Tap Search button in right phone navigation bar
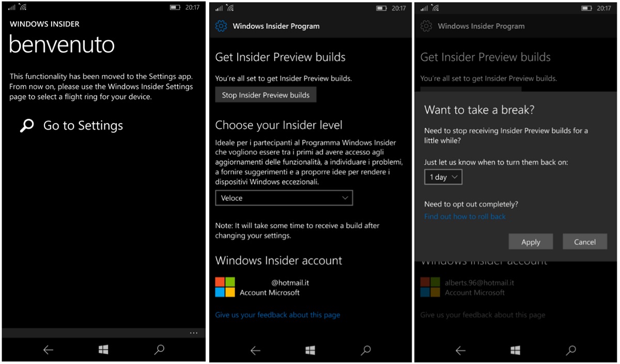The width and height of the screenshot is (620, 364). pyautogui.click(x=571, y=350)
